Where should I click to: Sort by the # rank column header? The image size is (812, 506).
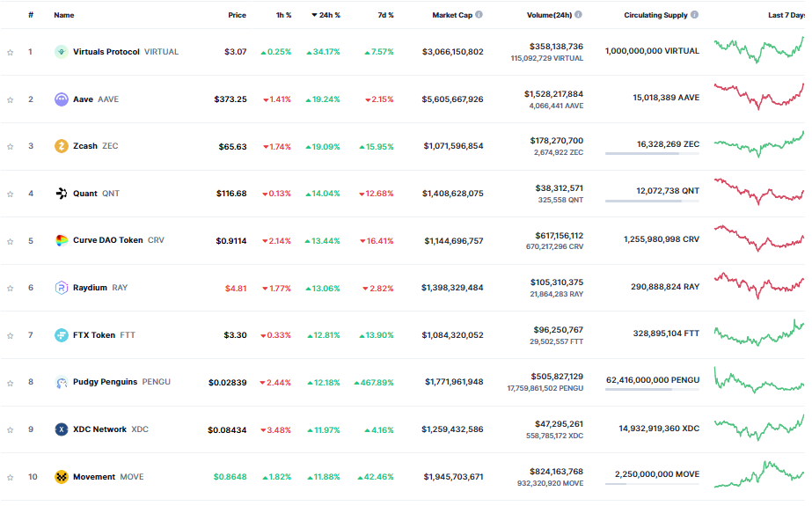31,15
